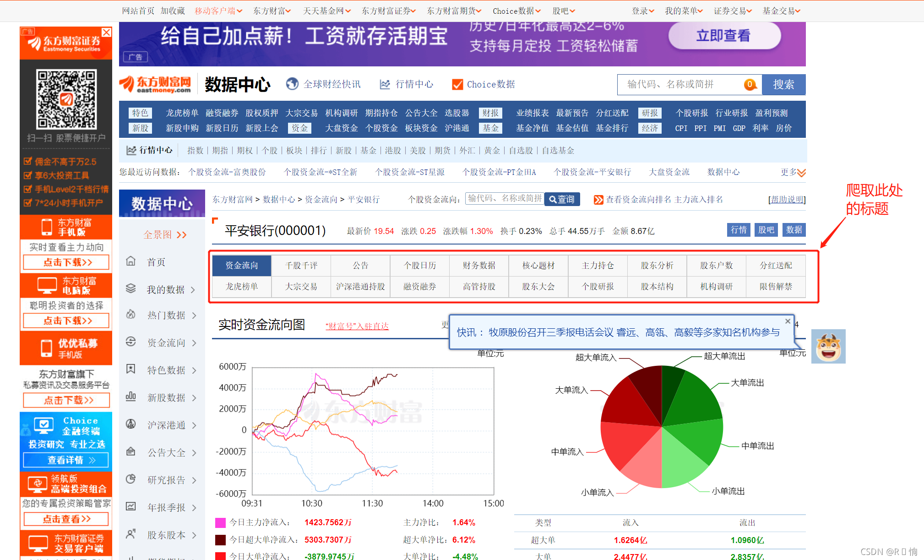Close the 东方财富证券 left side ad
The width and height of the screenshot is (924, 560).
107,32
